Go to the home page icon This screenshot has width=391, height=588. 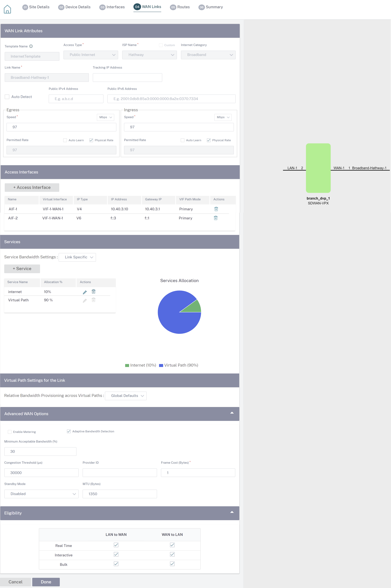point(7,9)
